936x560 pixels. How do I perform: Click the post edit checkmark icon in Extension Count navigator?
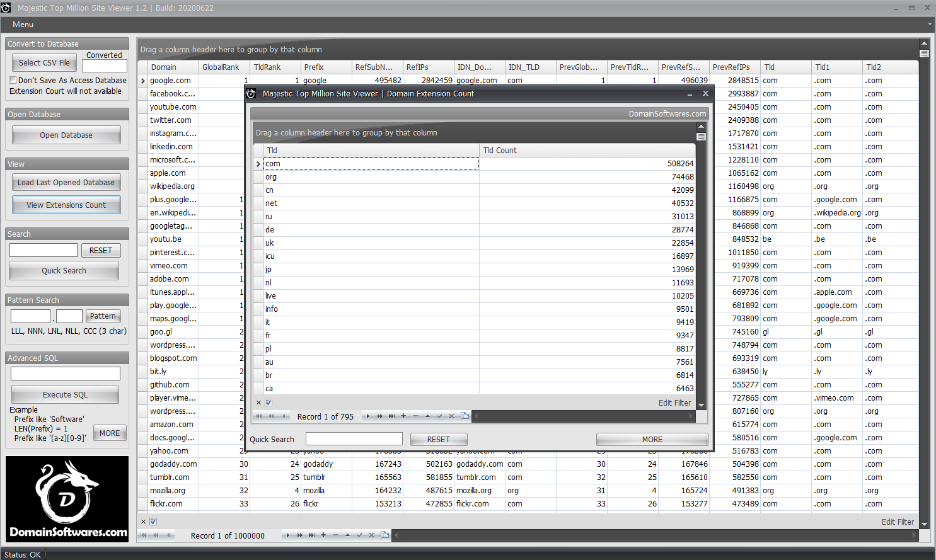439,416
